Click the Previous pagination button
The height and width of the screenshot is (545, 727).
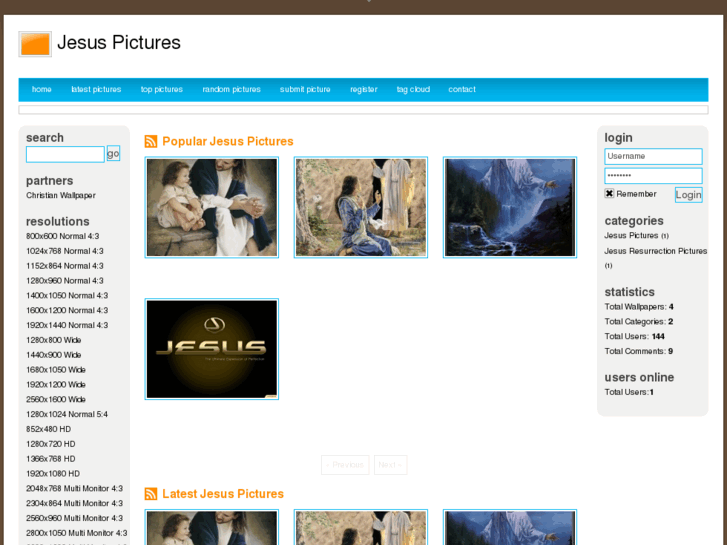click(x=345, y=465)
